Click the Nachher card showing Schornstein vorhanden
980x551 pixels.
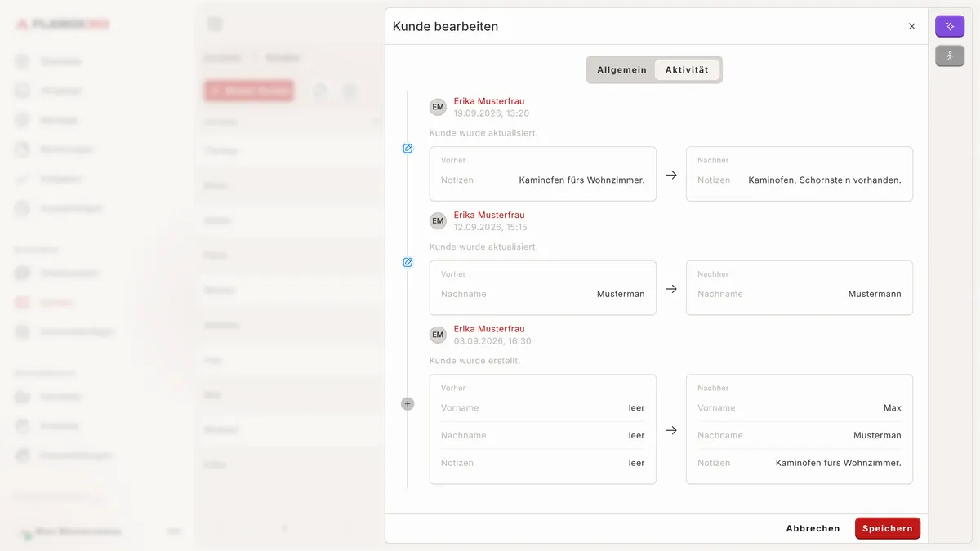(x=800, y=174)
